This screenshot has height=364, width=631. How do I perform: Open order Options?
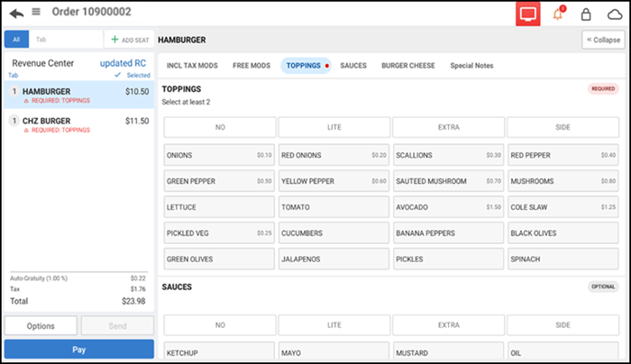coord(41,326)
